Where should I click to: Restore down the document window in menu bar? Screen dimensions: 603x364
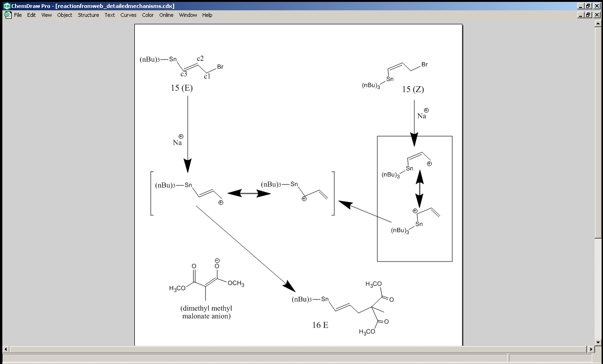[x=589, y=15]
